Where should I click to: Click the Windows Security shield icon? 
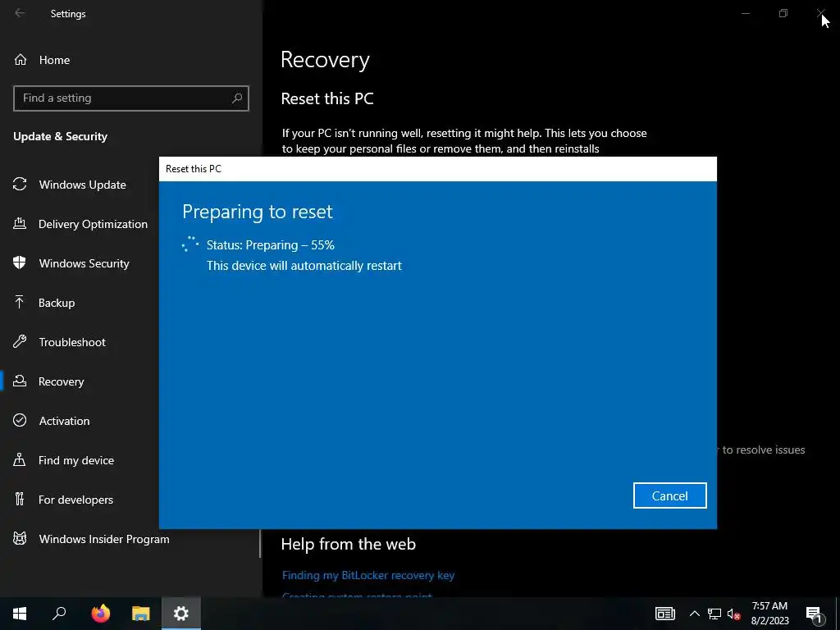(x=20, y=262)
